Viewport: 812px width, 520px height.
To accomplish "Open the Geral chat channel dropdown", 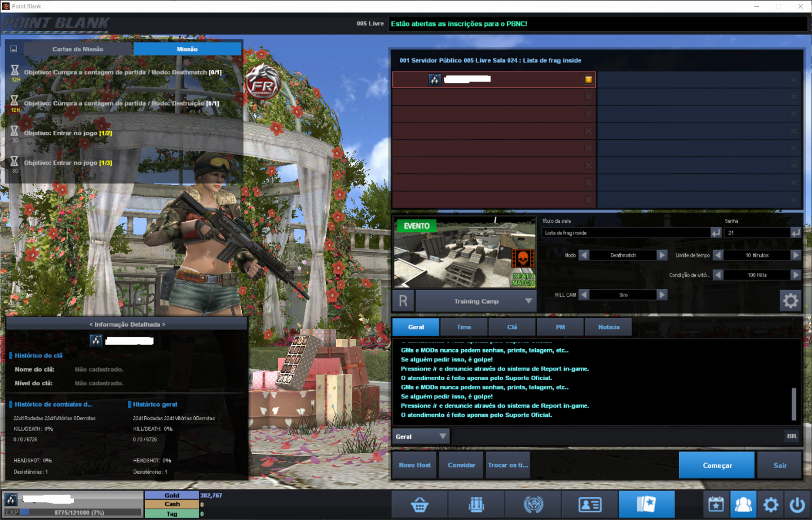I will pyautogui.click(x=443, y=436).
